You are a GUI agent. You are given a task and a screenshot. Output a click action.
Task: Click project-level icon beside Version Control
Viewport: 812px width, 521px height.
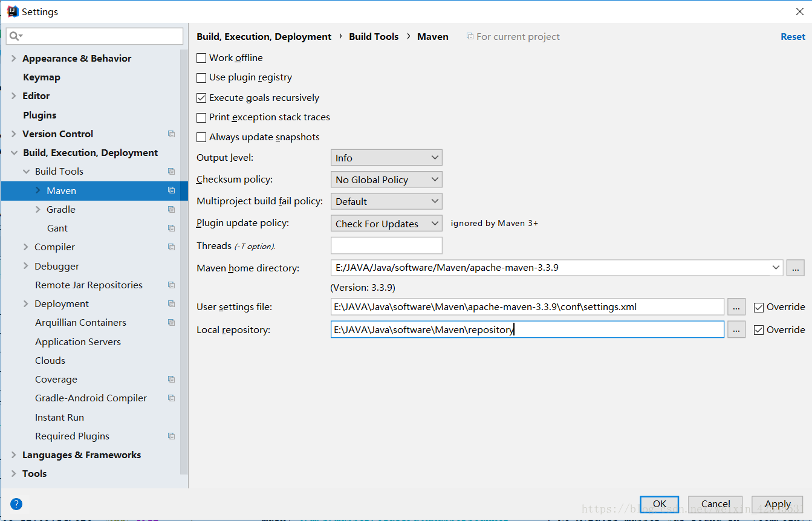(171, 134)
